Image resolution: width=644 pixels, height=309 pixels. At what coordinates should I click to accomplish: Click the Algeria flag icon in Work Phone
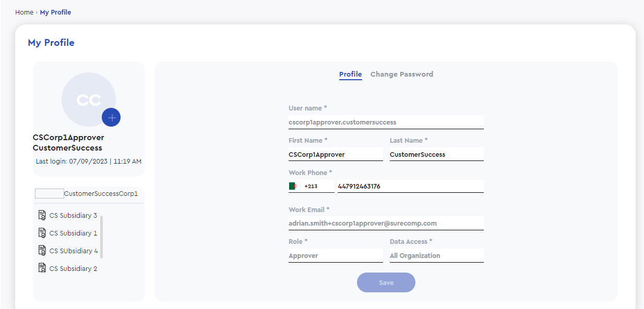(x=294, y=186)
